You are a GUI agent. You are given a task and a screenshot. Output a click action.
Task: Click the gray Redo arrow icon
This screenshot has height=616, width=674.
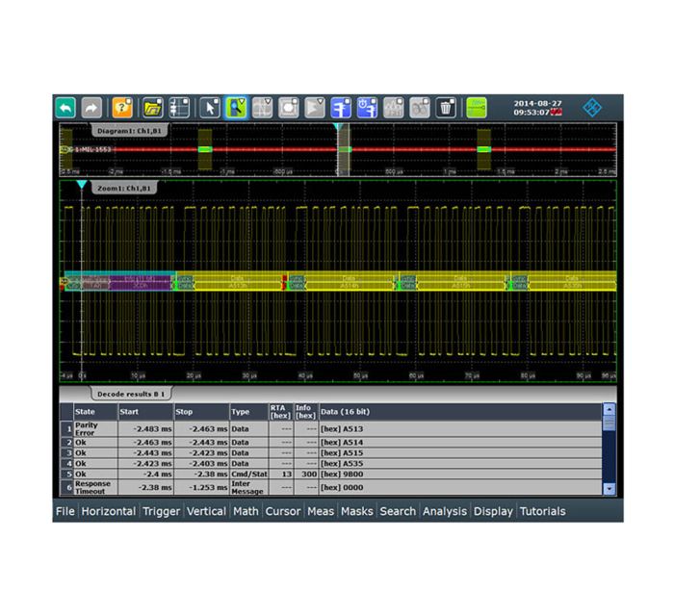91,108
